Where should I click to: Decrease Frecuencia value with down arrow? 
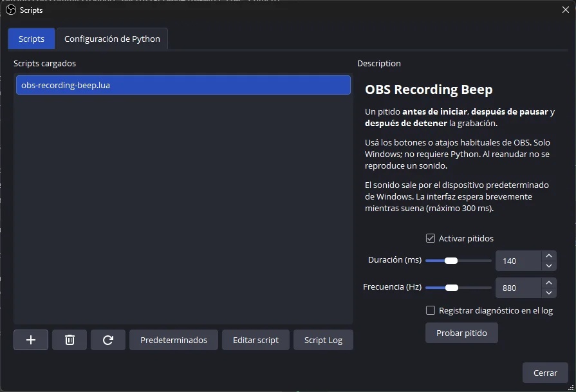click(549, 293)
